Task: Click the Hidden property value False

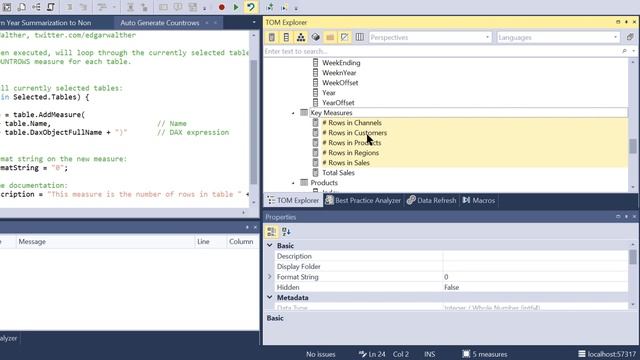Action: pos(535,287)
